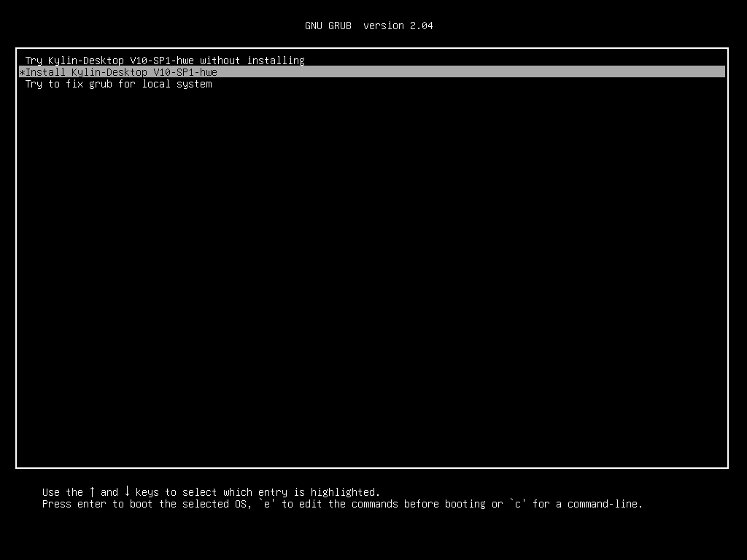Image resolution: width=747 pixels, height=560 pixels.
Task: Click 'Use the' at the help line start
Action: point(63,492)
